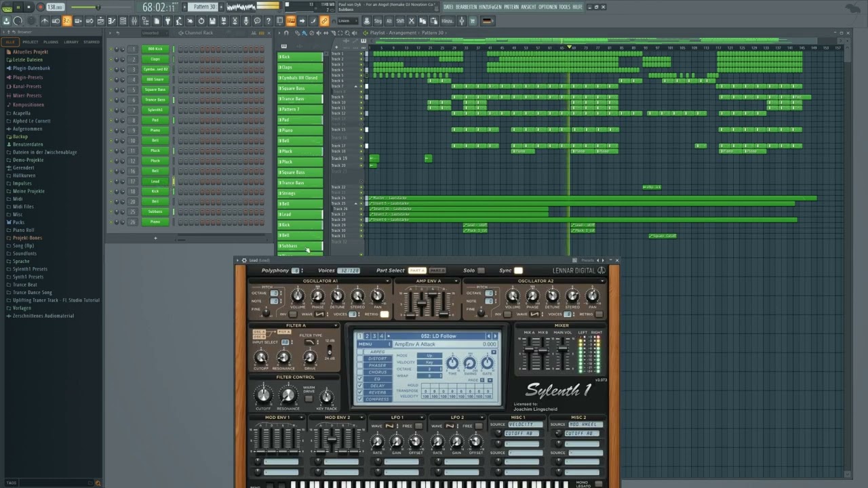Expand the Plugin-Datenbank folder in browser
This screenshot has height=488, width=868.
coord(31,68)
